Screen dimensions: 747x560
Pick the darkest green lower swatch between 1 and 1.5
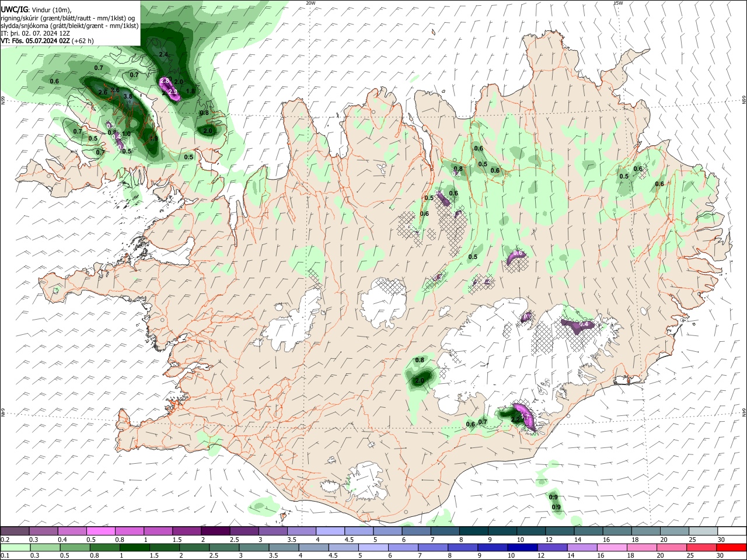click(135, 547)
